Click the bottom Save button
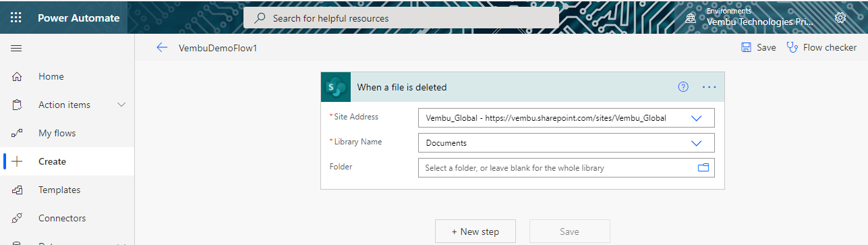This screenshot has height=245, width=868. [x=570, y=232]
